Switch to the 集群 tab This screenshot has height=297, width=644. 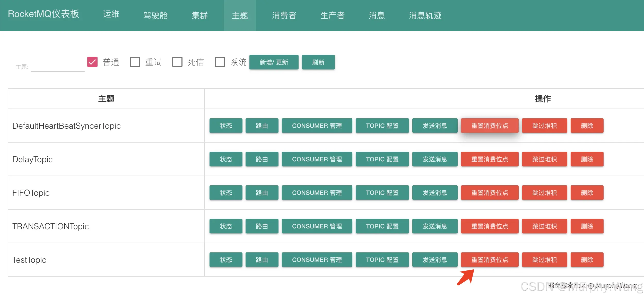pos(199,15)
